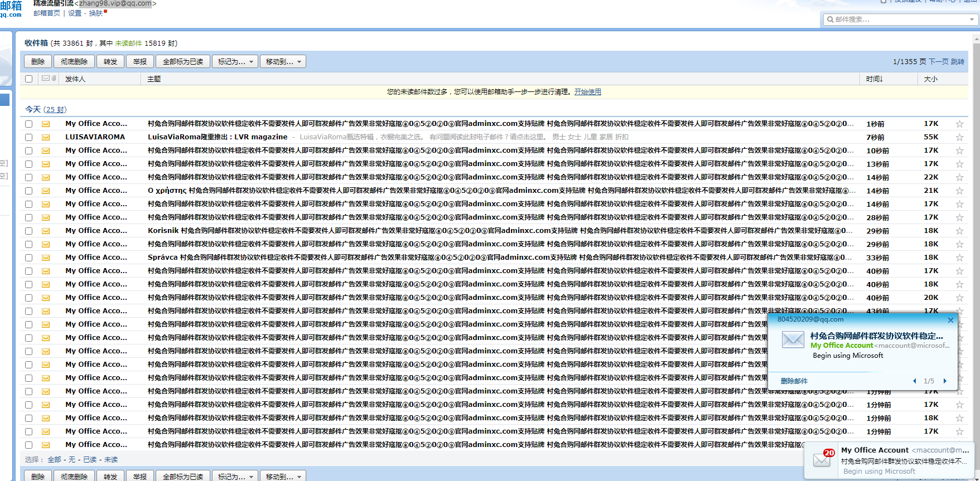Open the 设置 link
The height and width of the screenshot is (481, 980).
tap(75, 13)
